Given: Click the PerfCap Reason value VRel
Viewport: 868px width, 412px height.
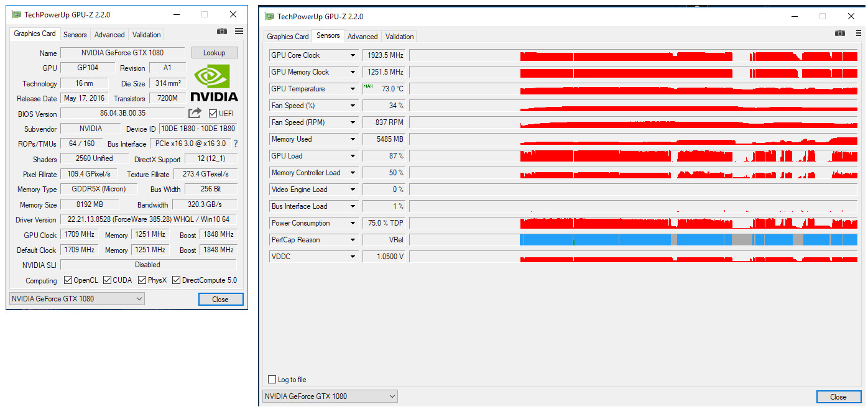Looking at the screenshot, I should pyautogui.click(x=384, y=240).
